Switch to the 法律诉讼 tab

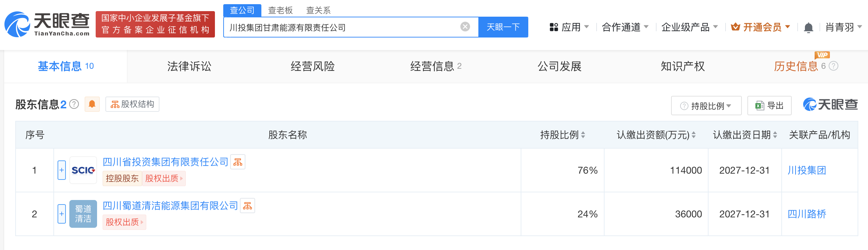pyautogui.click(x=189, y=66)
